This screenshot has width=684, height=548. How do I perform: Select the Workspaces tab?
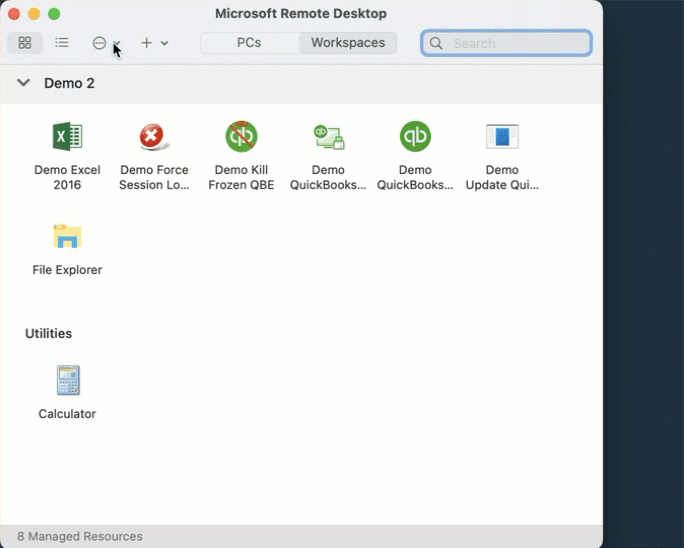348,43
